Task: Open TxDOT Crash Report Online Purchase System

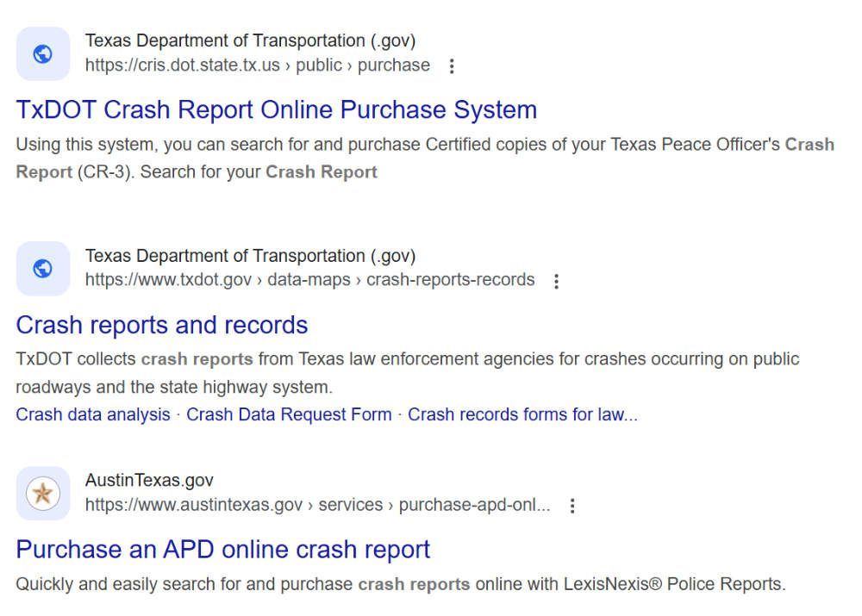Action: [277, 109]
